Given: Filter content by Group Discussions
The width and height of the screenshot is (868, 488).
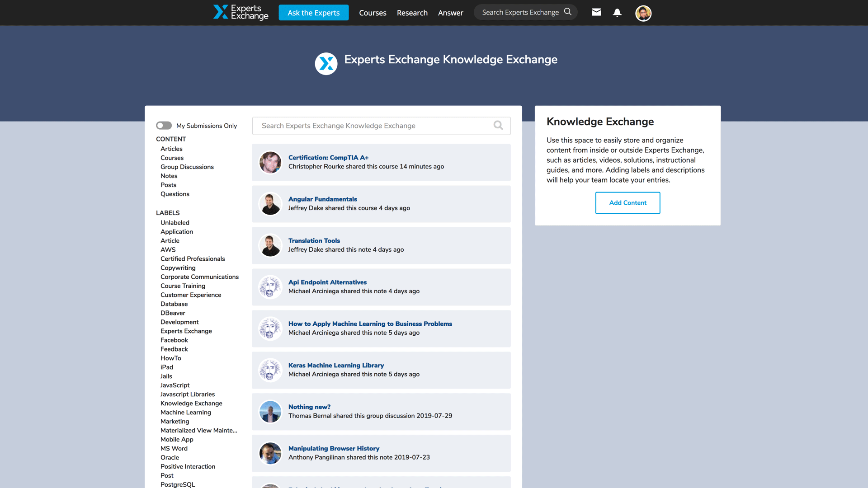Looking at the screenshot, I should (187, 167).
